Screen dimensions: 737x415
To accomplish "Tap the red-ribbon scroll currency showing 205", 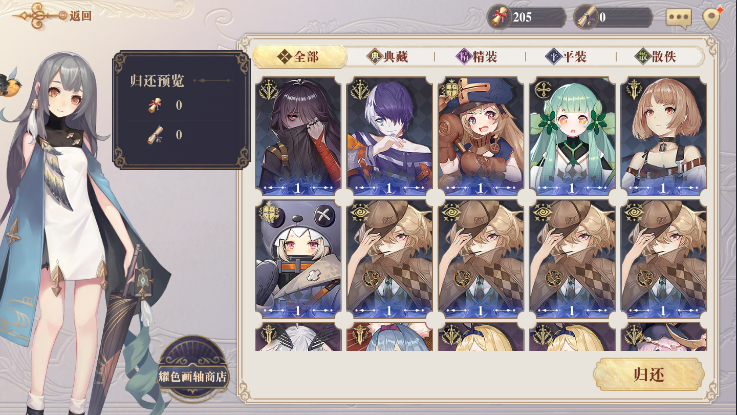I will pos(526,17).
